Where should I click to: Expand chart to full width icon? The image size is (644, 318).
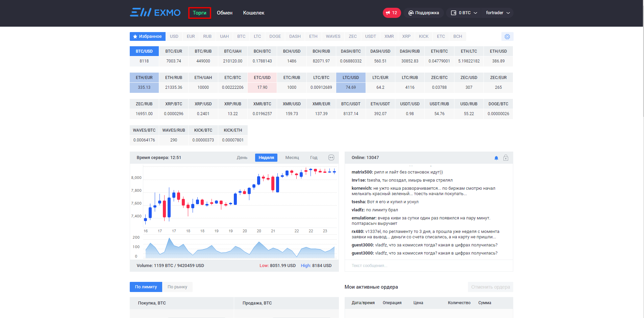(x=331, y=158)
